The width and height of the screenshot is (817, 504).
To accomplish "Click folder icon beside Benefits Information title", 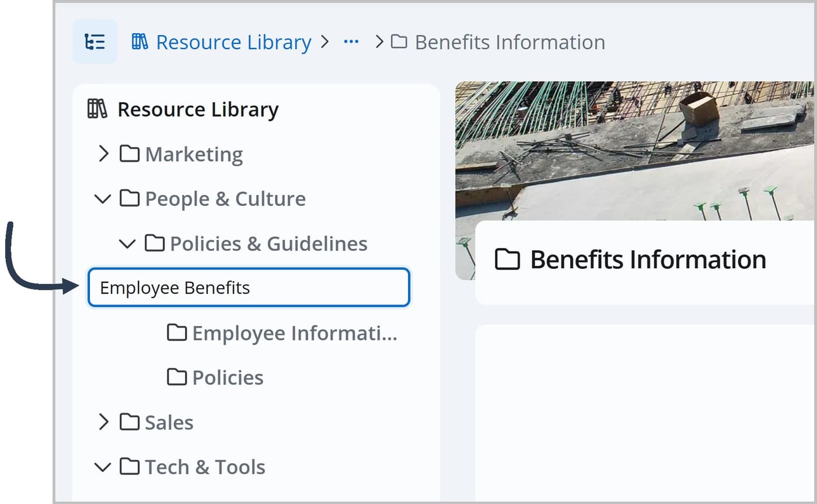I will pos(507,260).
